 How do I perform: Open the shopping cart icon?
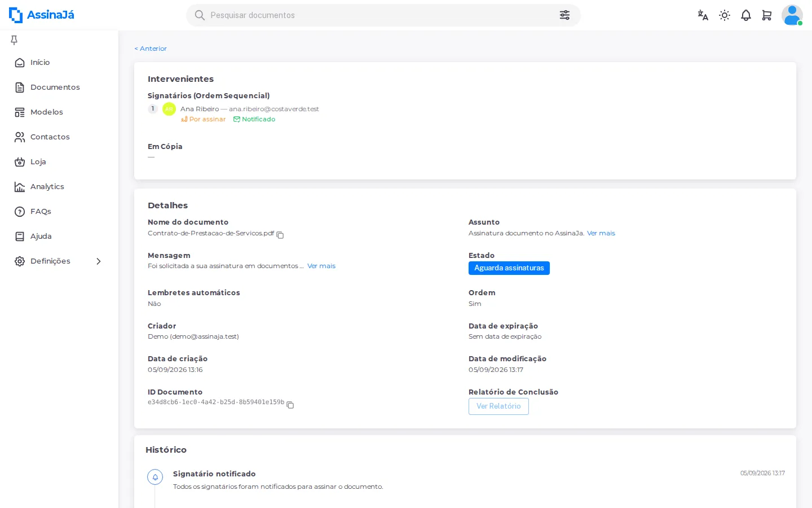click(767, 15)
